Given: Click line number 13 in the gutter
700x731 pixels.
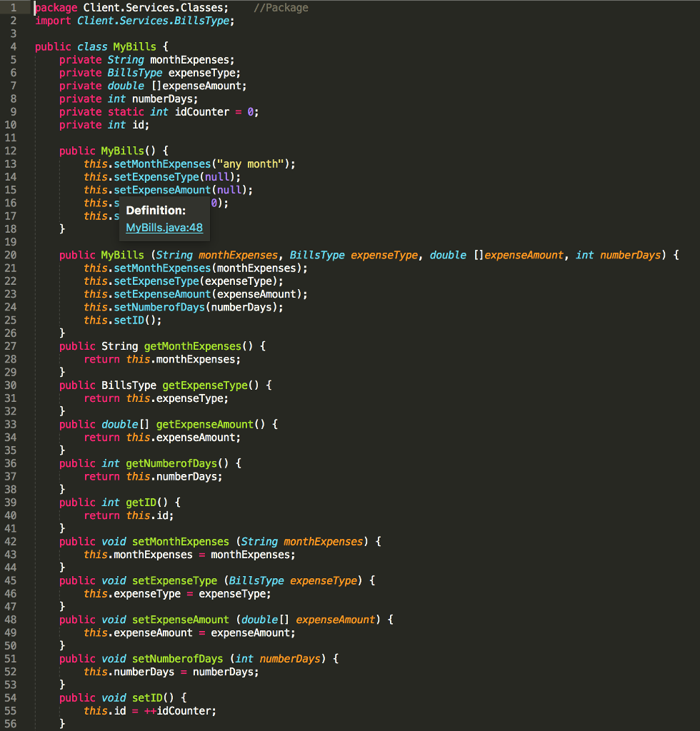Looking at the screenshot, I should (x=12, y=163).
